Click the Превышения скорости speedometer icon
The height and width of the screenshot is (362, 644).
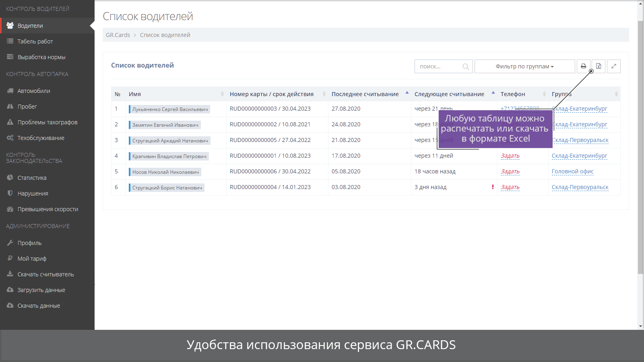10,209
